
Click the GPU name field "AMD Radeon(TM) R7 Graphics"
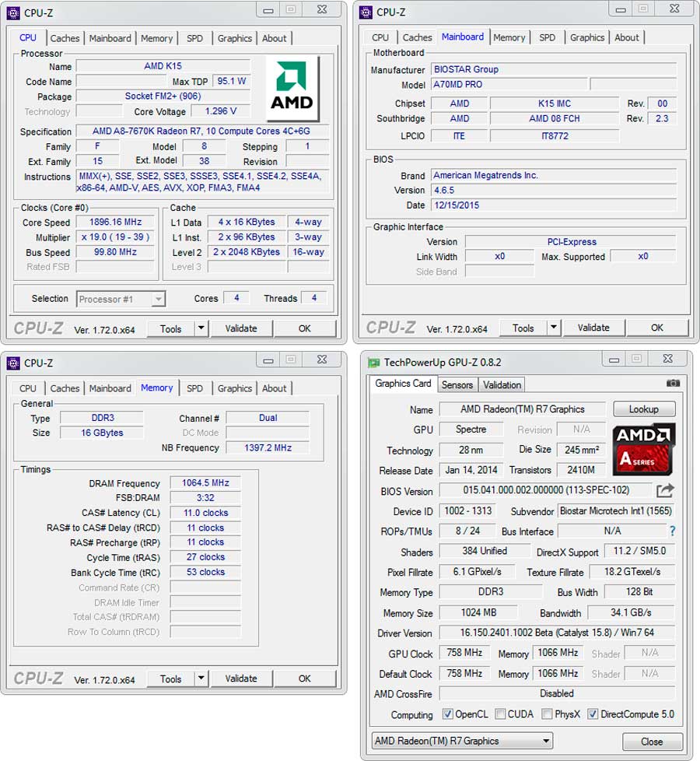pos(523,409)
